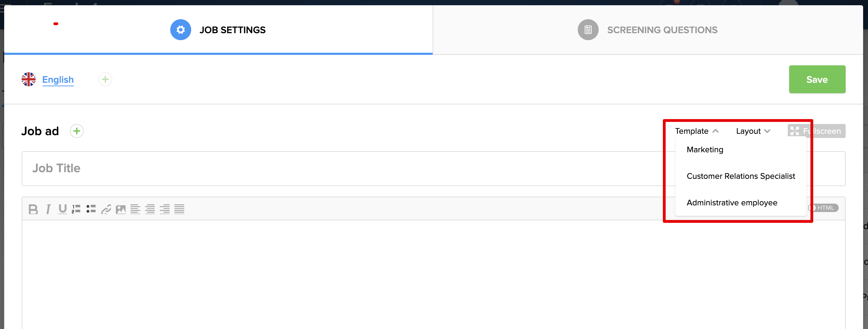
Task: Justify the text
Action: (x=179, y=209)
